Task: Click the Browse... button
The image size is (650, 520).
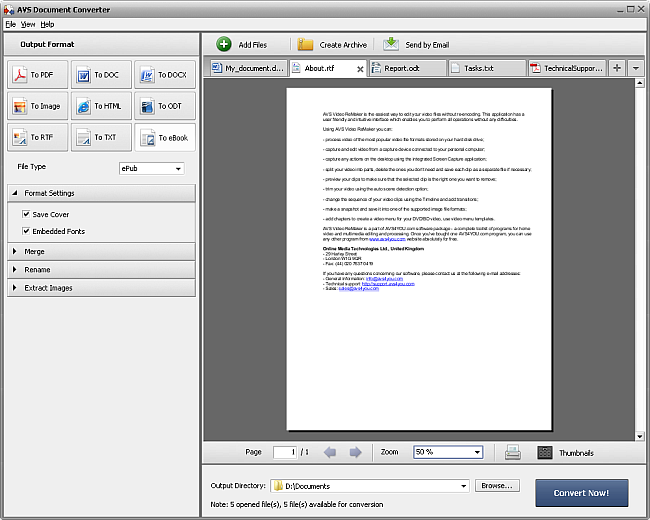Action: point(497,486)
